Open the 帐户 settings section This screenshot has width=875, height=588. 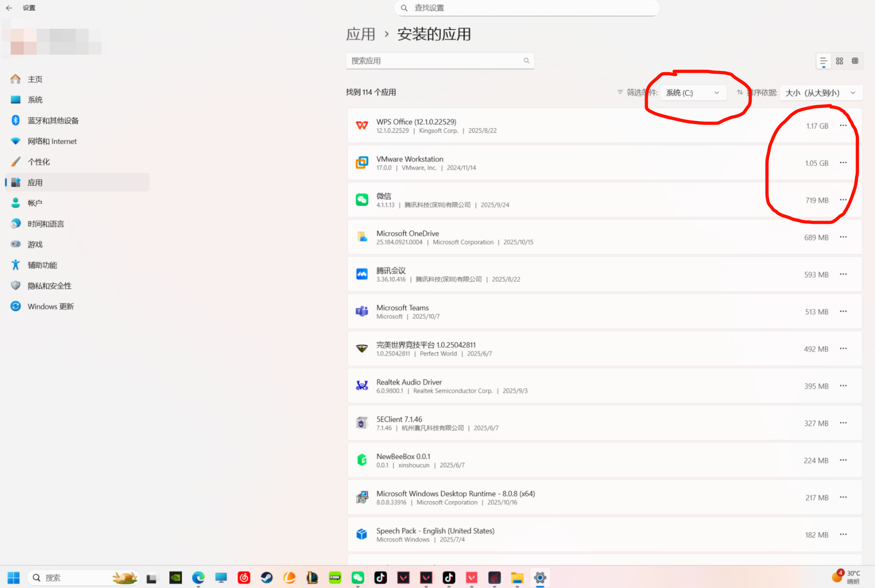click(77, 203)
